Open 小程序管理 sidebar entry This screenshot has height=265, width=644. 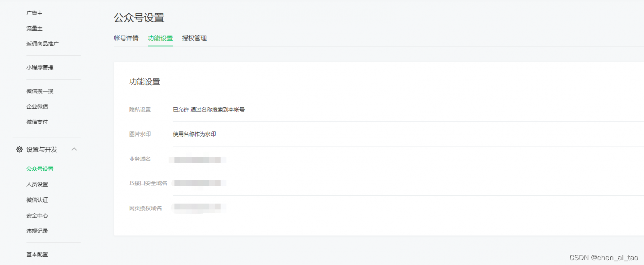pyautogui.click(x=40, y=68)
